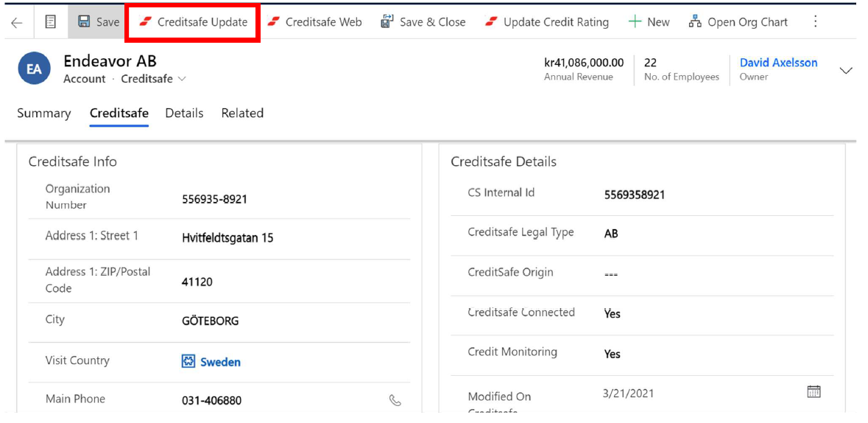The height and width of the screenshot is (423, 868).
Task: Open Org Chart view
Action: coord(738,22)
